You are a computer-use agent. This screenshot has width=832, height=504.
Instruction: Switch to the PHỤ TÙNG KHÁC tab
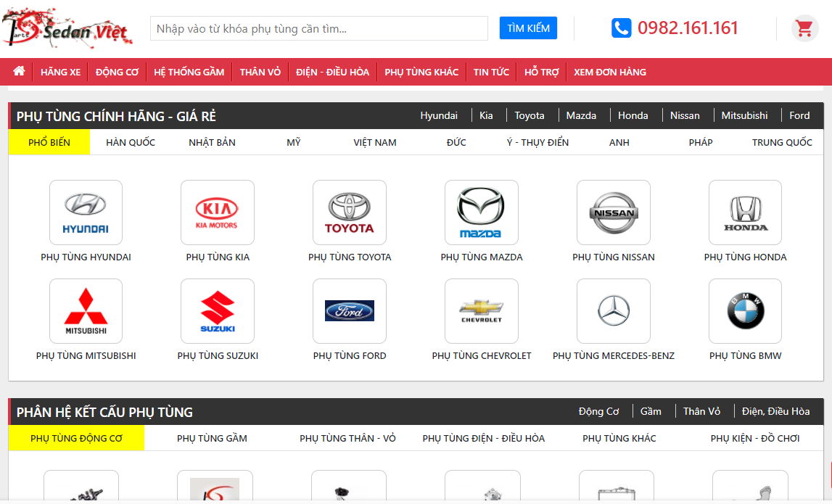(619, 438)
